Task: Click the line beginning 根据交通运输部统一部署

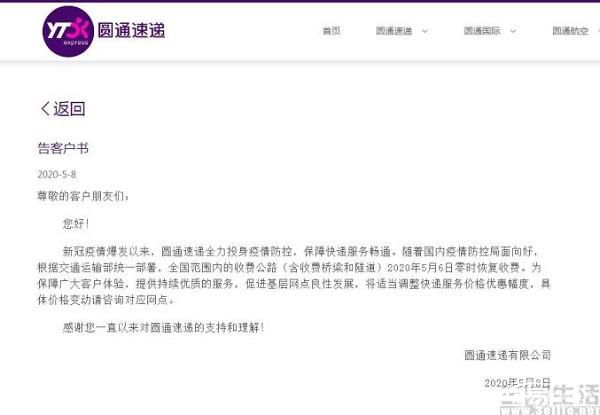Action: click(289, 267)
